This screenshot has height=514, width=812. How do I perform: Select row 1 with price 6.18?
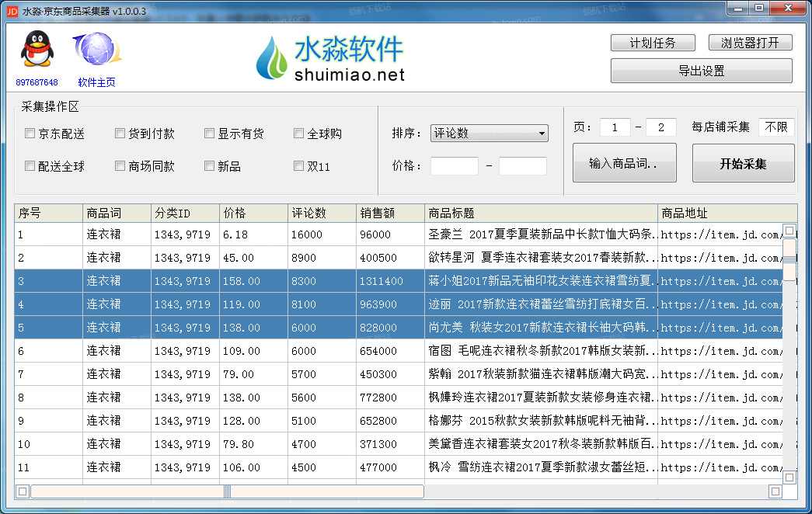point(399,234)
